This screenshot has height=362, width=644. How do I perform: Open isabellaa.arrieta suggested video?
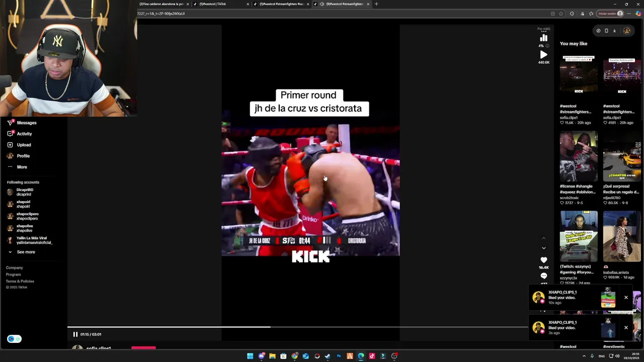(622, 236)
